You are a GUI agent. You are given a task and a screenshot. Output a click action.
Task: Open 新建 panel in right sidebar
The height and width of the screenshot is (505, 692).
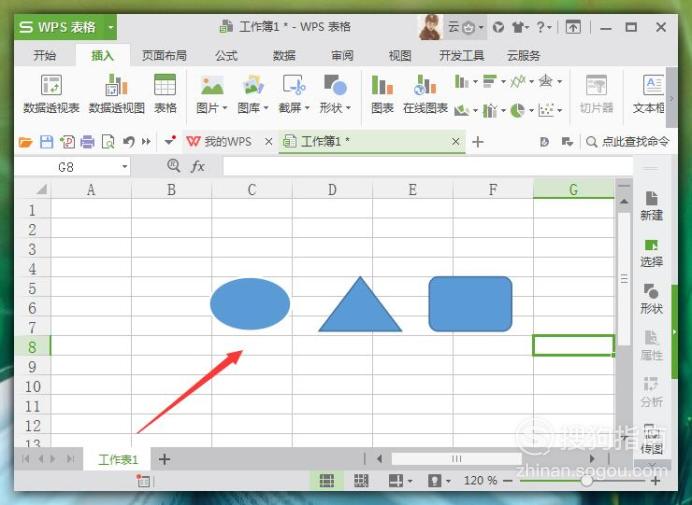tap(651, 206)
